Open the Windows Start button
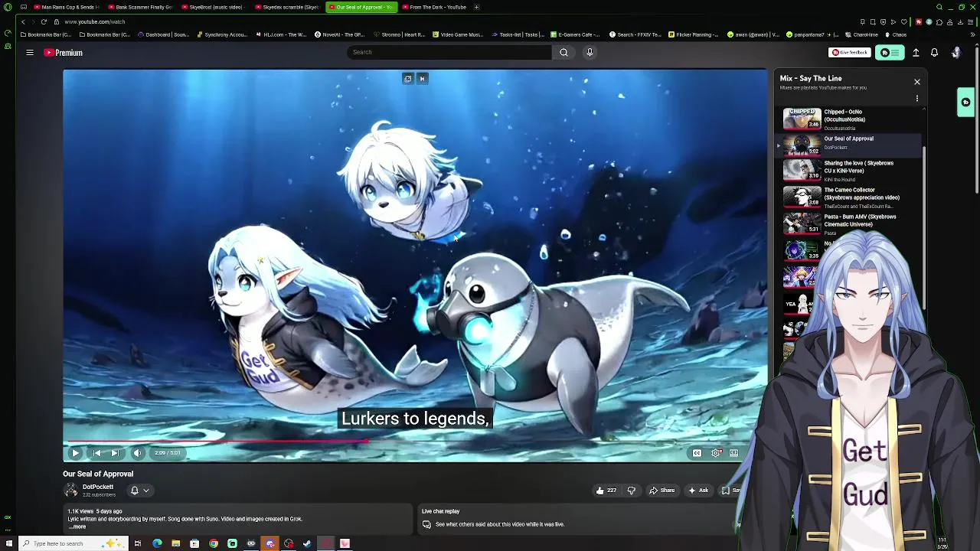Screen dimensions: 980x551 [8, 543]
